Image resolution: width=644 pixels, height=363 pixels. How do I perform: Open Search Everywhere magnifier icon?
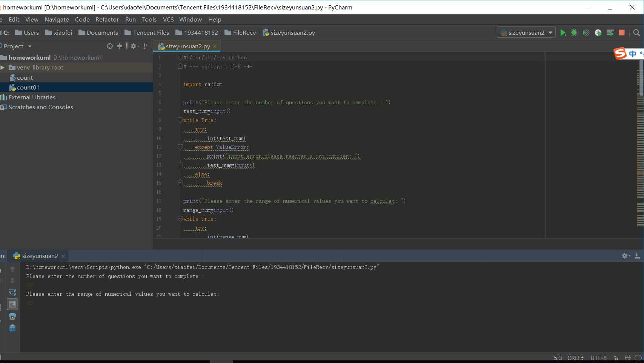[636, 33]
